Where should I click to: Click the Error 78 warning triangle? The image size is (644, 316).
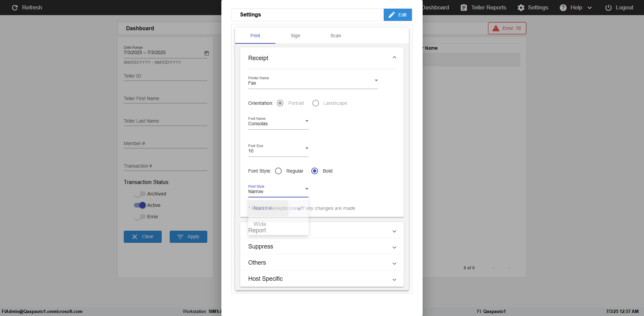(496, 28)
